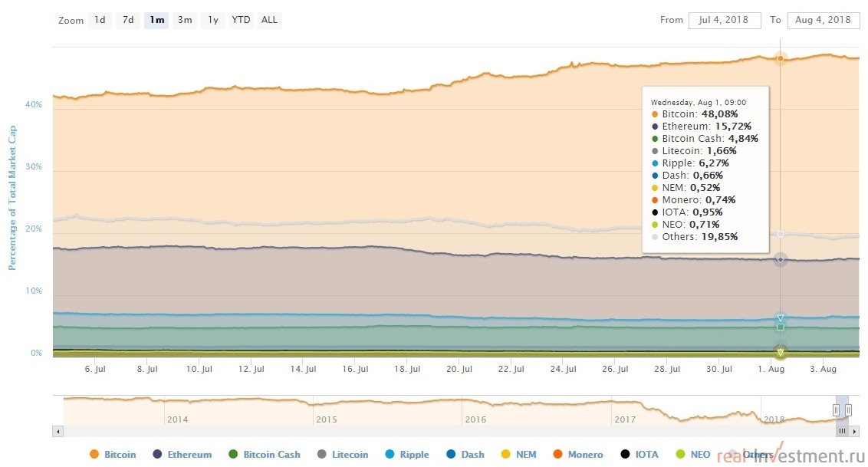Click the navigator scroll left arrow
The width and height of the screenshot is (868, 467).
pos(58,431)
